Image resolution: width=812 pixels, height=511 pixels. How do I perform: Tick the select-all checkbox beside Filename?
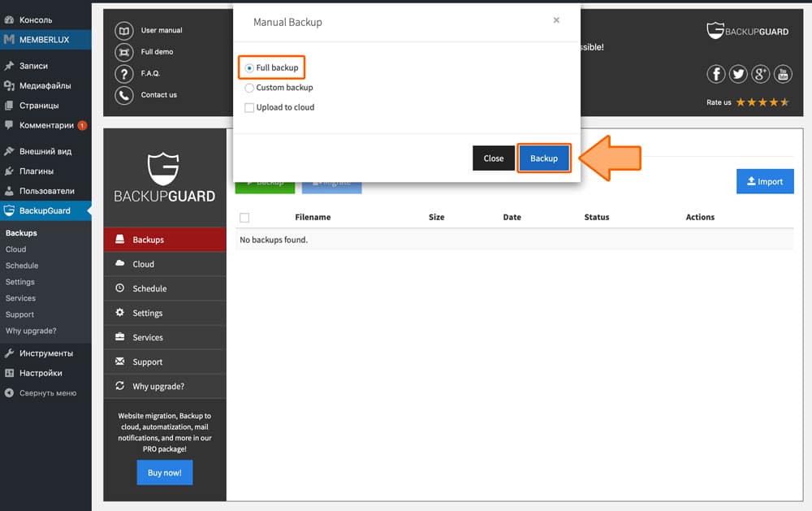point(244,218)
